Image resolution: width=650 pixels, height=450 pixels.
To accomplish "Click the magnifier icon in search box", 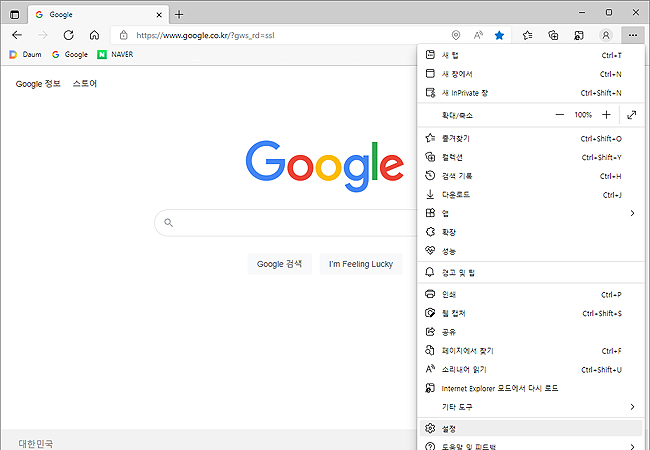I will tap(168, 223).
